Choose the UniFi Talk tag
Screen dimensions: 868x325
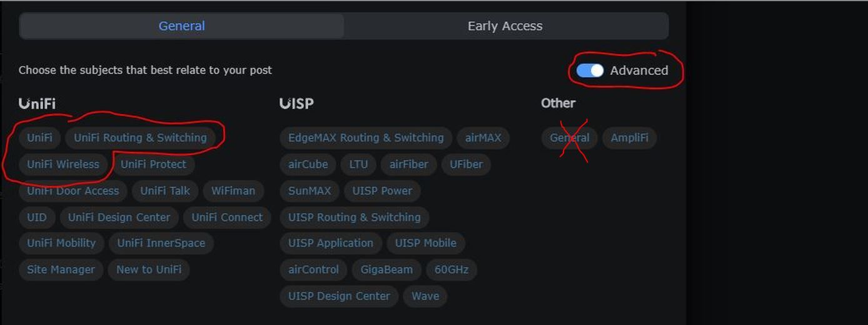[x=165, y=191]
